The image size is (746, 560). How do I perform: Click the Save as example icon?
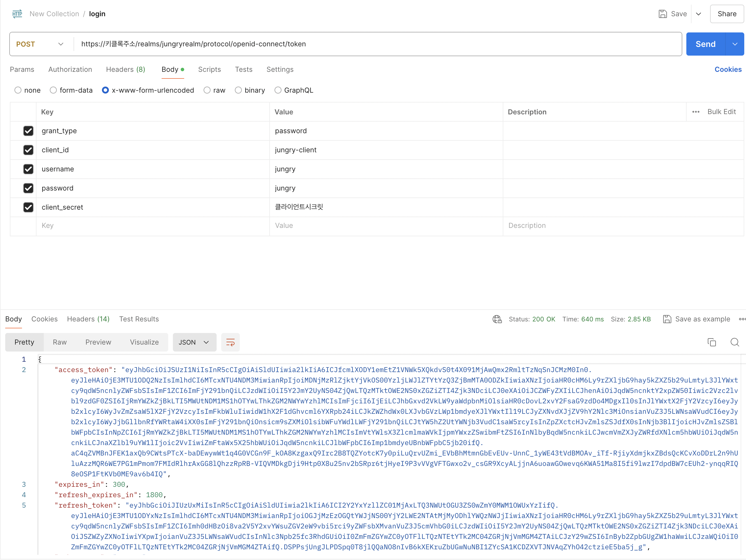pos(667,319)
